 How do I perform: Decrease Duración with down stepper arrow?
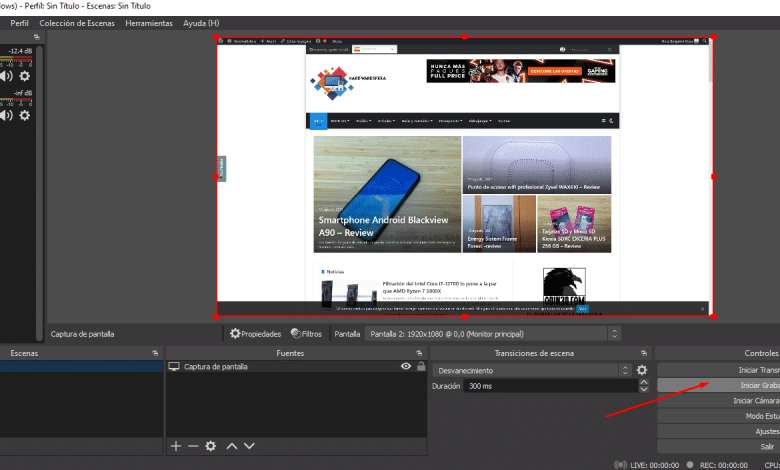pos(644,389)
